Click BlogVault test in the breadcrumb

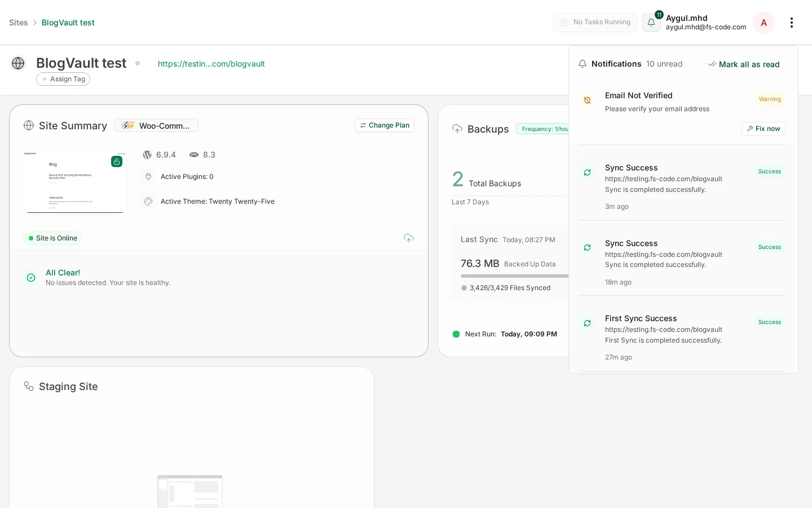[68, 23]
